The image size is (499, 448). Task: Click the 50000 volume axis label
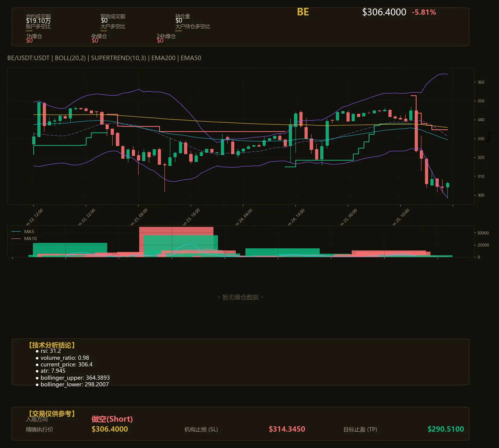click(483, 233)
